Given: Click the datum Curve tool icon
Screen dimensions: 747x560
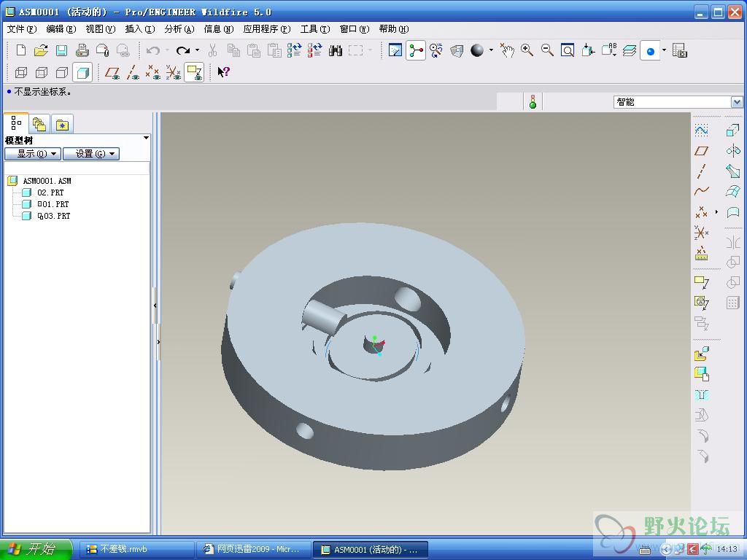Looking at the screenshot, I should (x=701, y=192).
